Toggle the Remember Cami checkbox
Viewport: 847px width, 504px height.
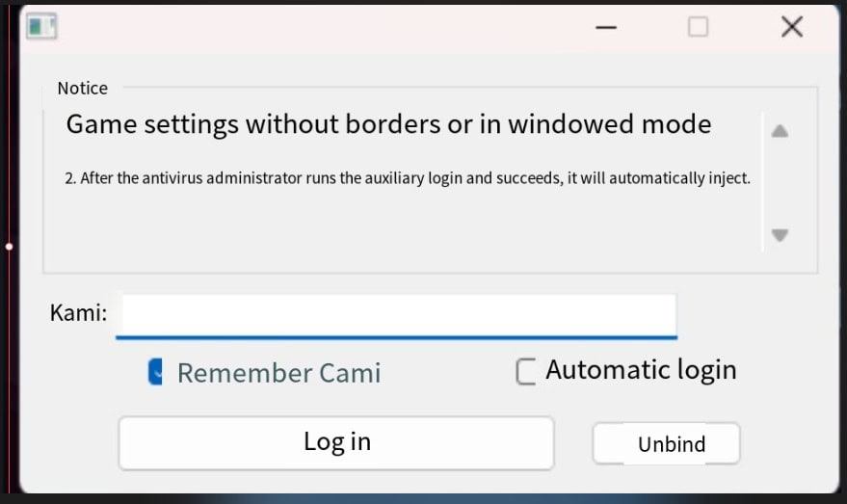point(155,372)
